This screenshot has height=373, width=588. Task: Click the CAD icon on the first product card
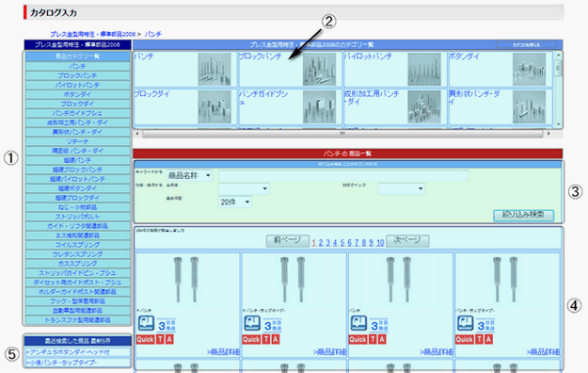[x=146, y=323]
